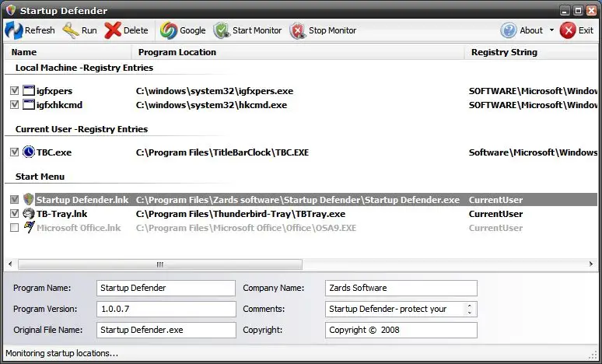Click the Run keys icon
This screenshot has height=364, width=602.
tap(71, 30)
